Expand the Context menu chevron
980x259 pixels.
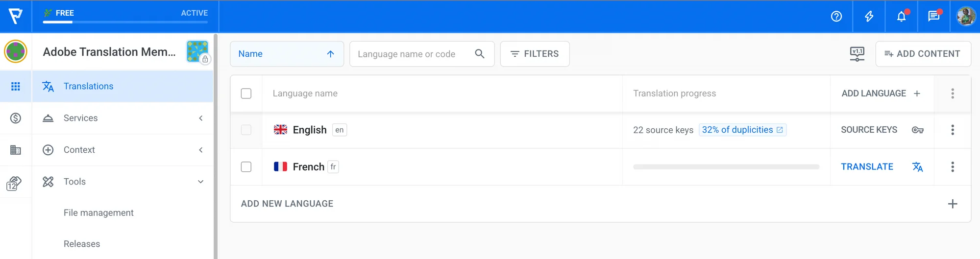[200, 150]
